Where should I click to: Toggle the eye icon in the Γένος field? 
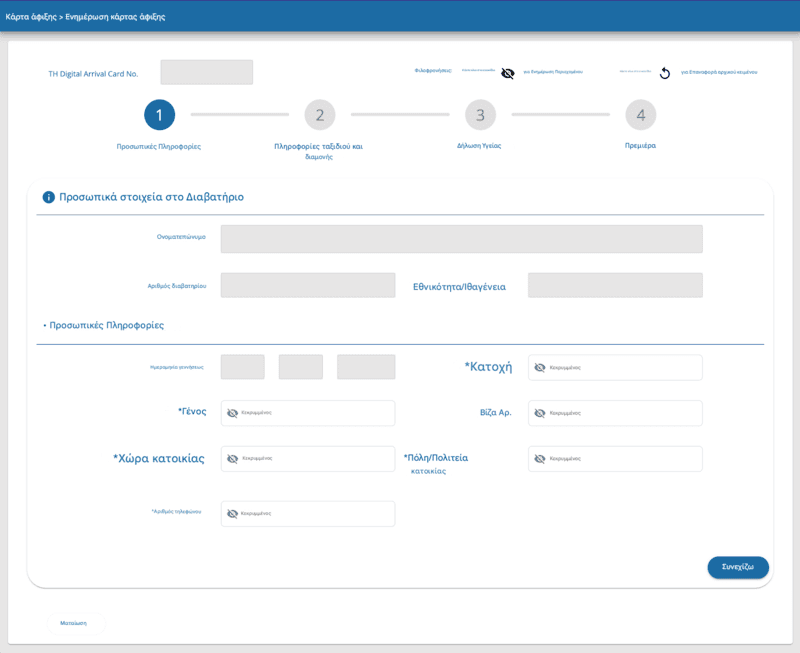click(x=232, y=413)
